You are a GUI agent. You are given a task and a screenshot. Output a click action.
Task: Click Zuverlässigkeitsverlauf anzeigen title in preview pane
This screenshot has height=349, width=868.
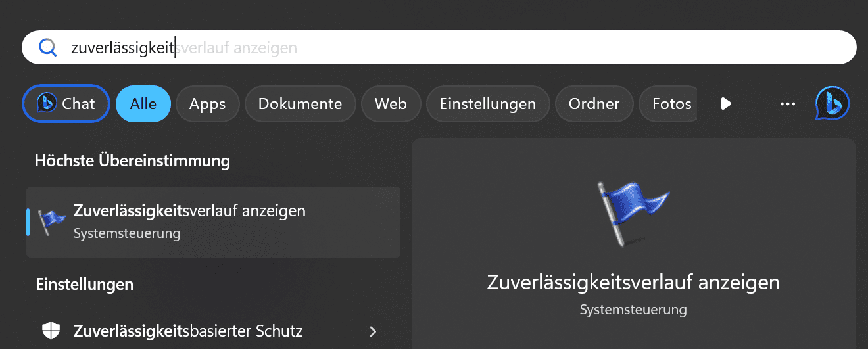point(633,282)
